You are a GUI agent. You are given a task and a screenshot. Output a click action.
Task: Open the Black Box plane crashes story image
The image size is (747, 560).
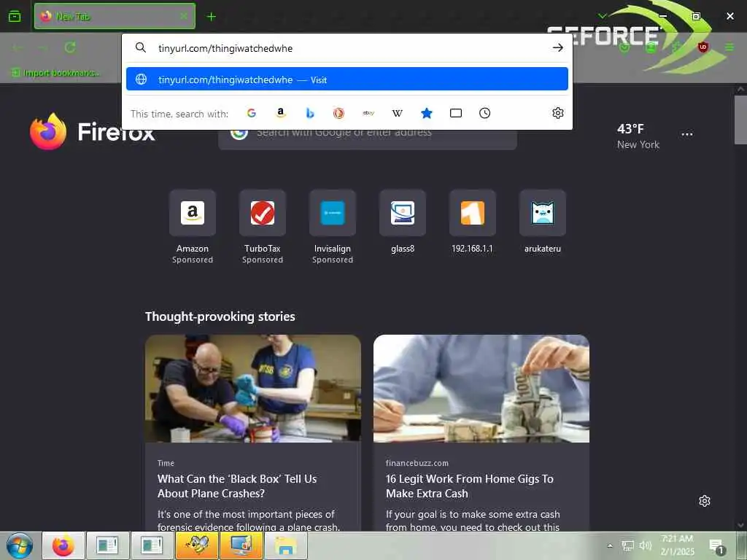[x=253, y=389]
